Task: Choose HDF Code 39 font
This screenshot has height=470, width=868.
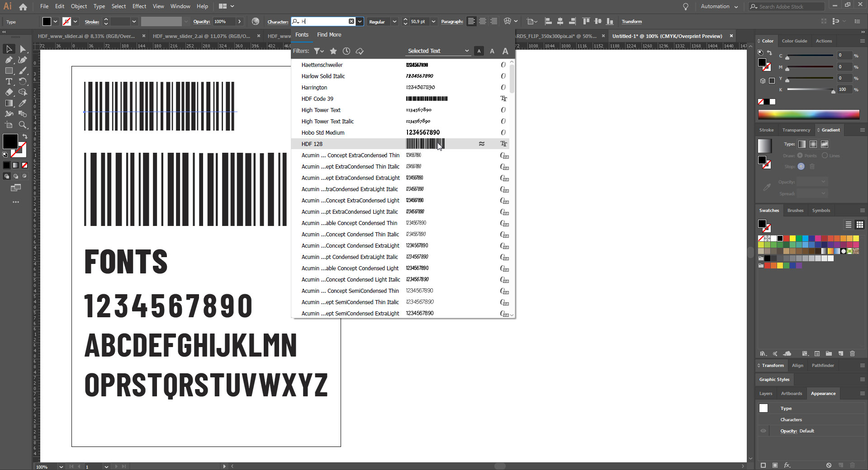Action: pyautogui.click(x=318, y=99)
